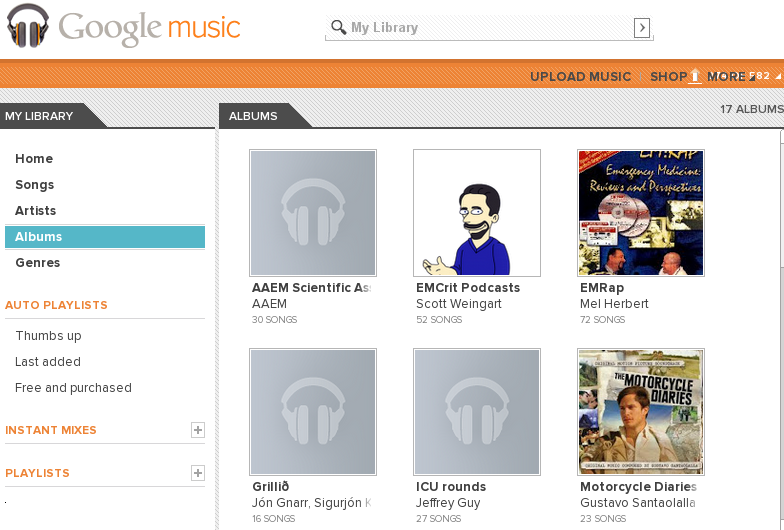This screenshot has height=530, width=784.
Task: Click INSTANT MIXES section heading
Action: point(50,430)
